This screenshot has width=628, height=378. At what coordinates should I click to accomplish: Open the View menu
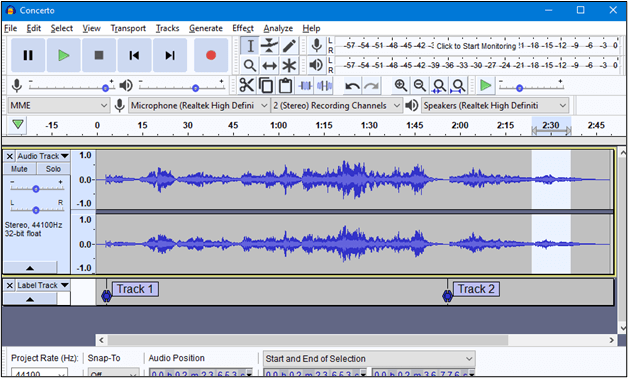(x=91, y=28)
